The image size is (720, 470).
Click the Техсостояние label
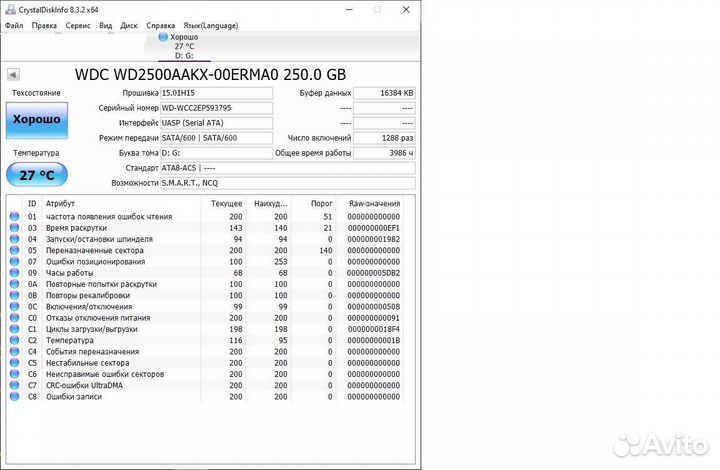point(36,93)
